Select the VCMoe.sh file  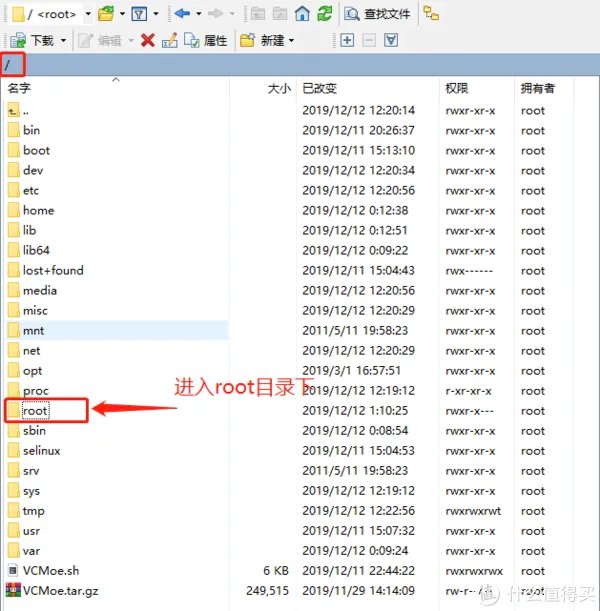pos(50,571)
